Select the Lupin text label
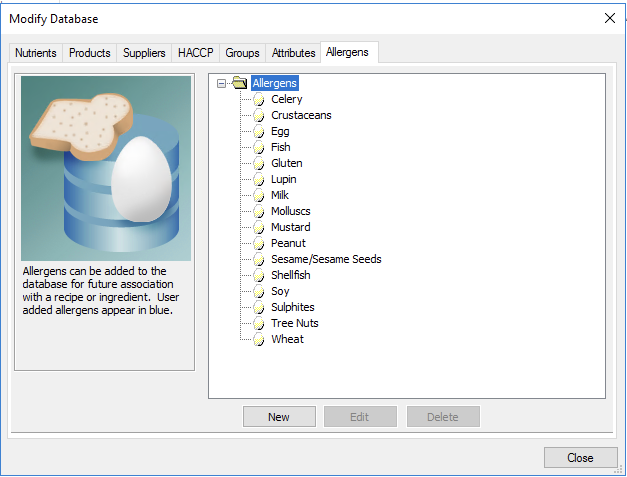 [x=284, y=179]
